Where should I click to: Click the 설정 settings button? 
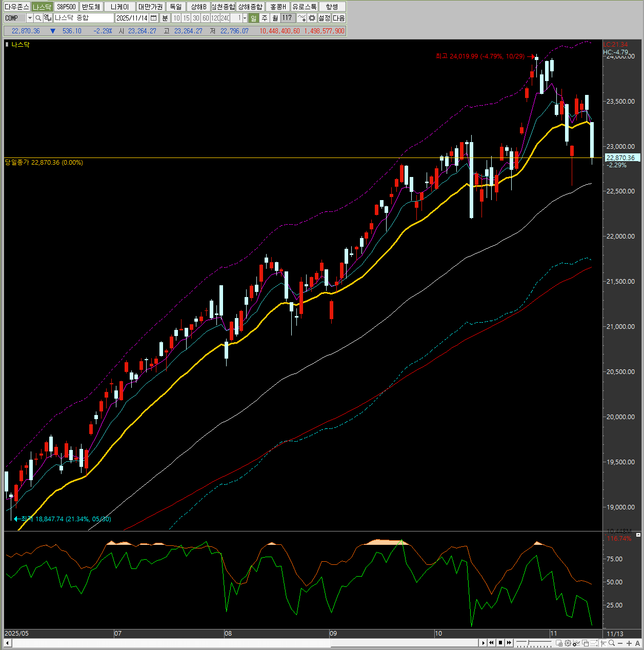pos(325,18)
